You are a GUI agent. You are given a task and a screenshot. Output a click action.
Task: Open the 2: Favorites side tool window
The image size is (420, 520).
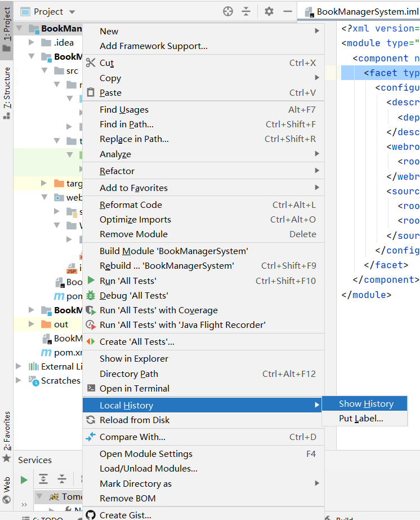(7, 436)
